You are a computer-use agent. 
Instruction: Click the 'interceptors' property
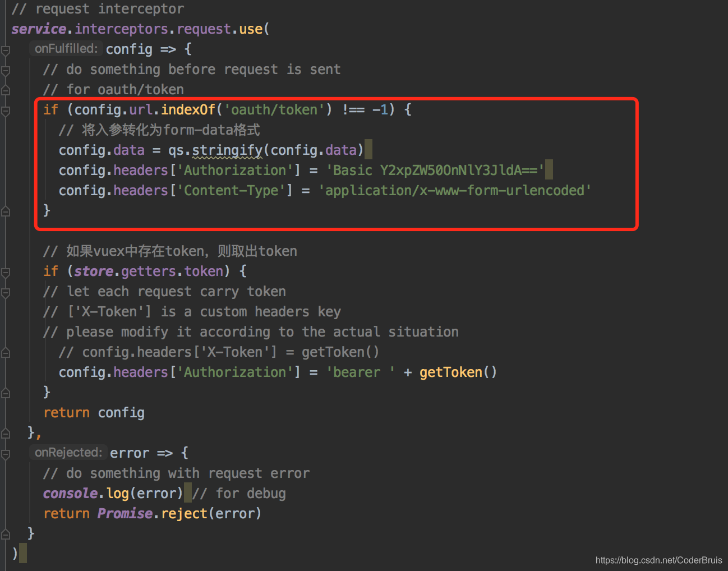(122, 29)
